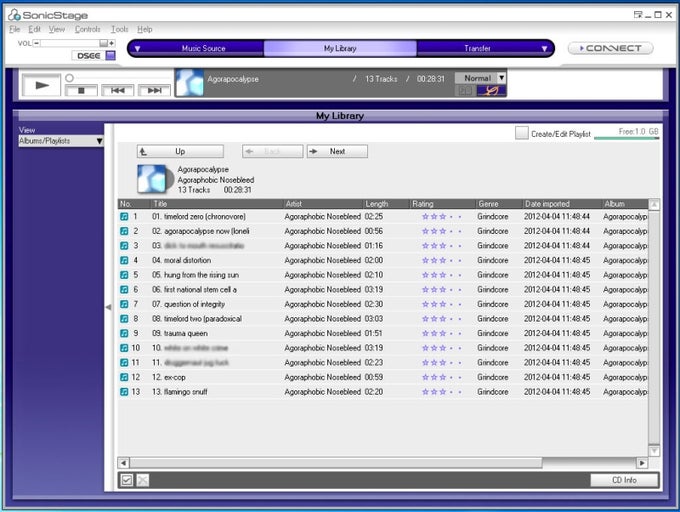Start playback with the Play button

pyautogui.click(x=41, y=85)
